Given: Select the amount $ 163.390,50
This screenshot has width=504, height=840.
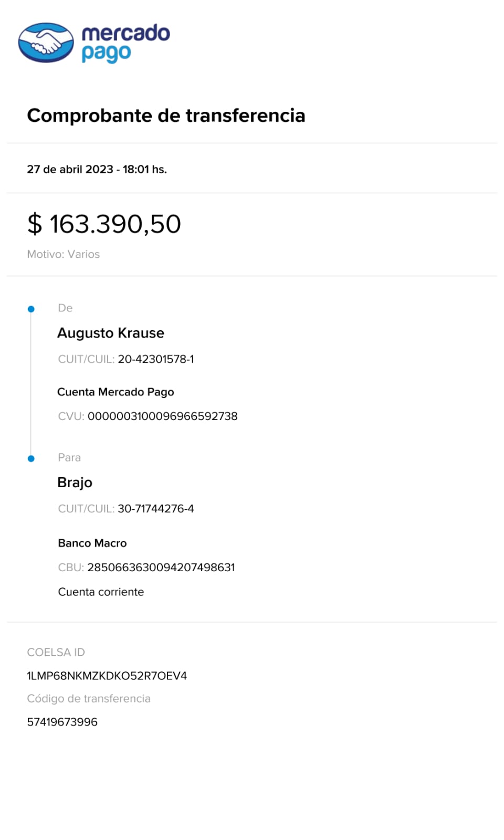Looking at the screenshot, I should (104, 224).
